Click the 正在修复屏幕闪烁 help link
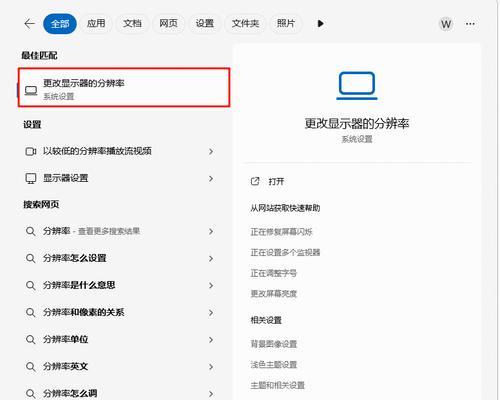 point(281,232)
